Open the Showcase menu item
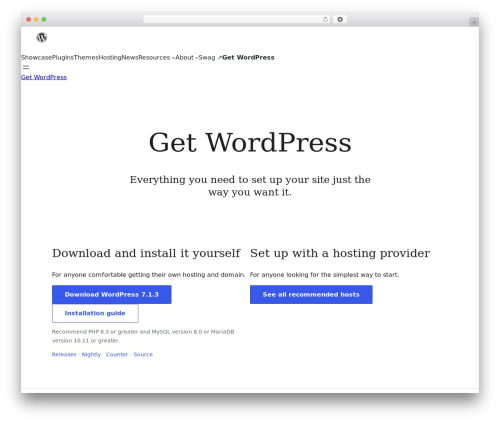 [x=36, y=57]
